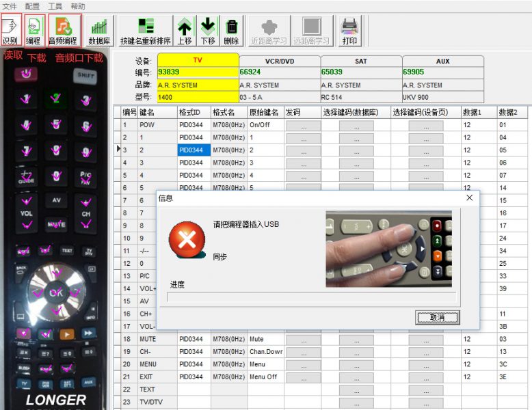The width and height of the screenshot is (532, 410).
Task: Open the 文件 menu
Action: click(10, 5)
